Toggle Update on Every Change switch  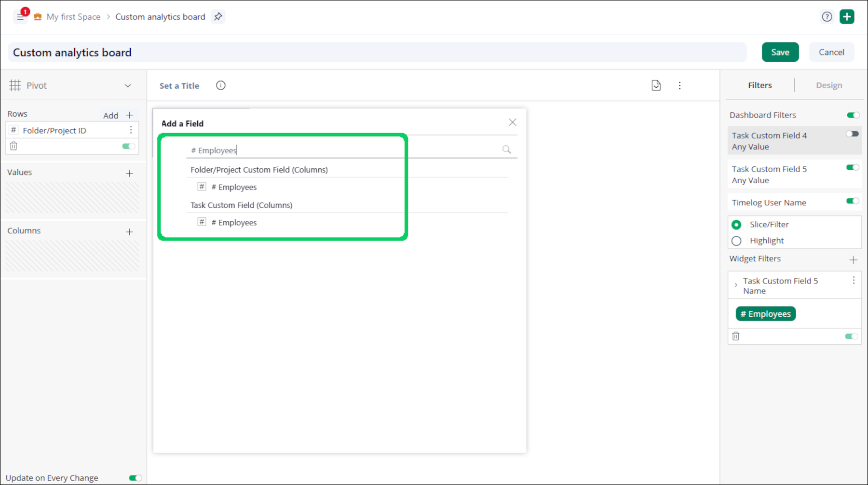click(x=135, y=478)
